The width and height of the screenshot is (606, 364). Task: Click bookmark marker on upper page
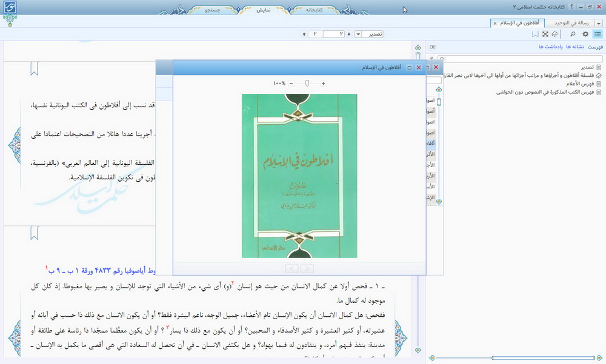click(35, 69)
